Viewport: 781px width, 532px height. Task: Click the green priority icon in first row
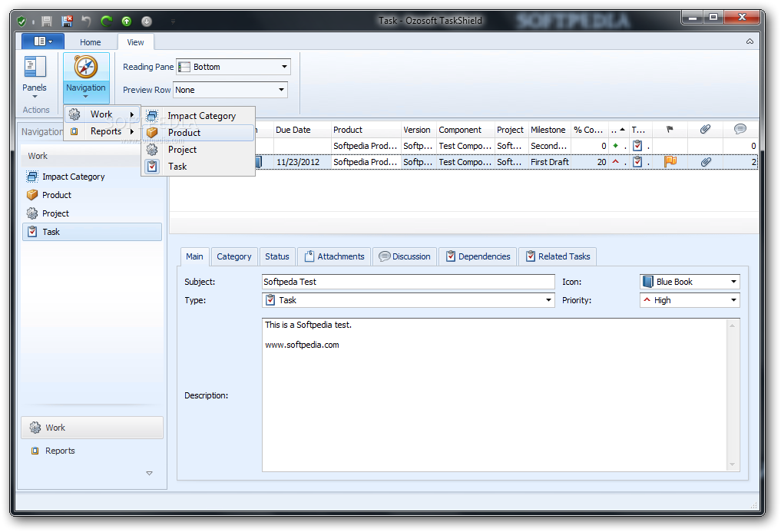[x=616, y=145]
